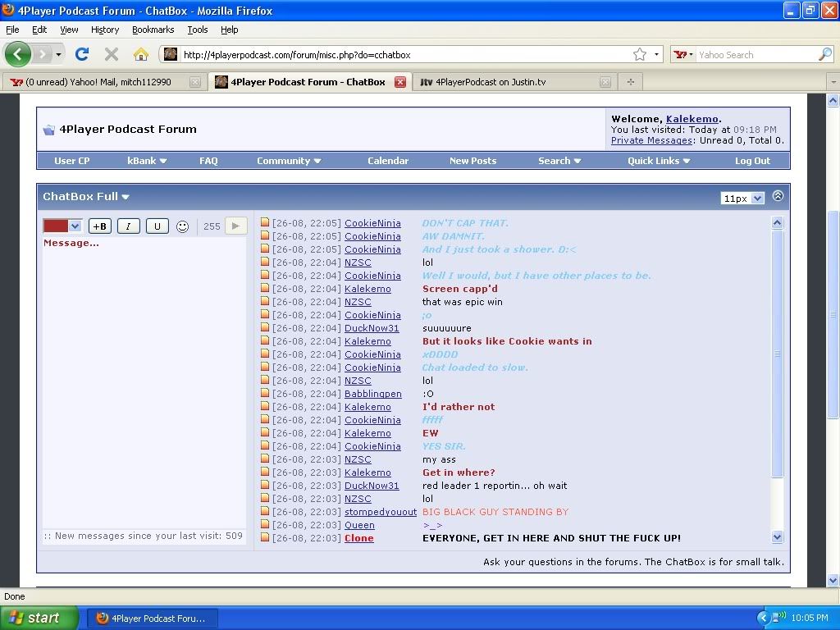This screenshot has height=630, width=840.
Task: Expand the ChatBox Full dropdown arrow
Action: 126,197
